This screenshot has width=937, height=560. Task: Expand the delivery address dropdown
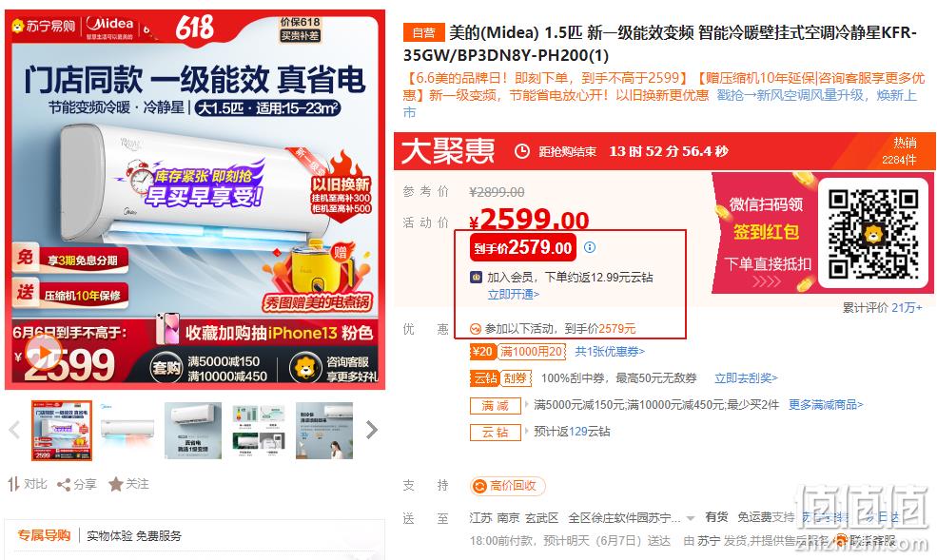[x=691, y=518]
